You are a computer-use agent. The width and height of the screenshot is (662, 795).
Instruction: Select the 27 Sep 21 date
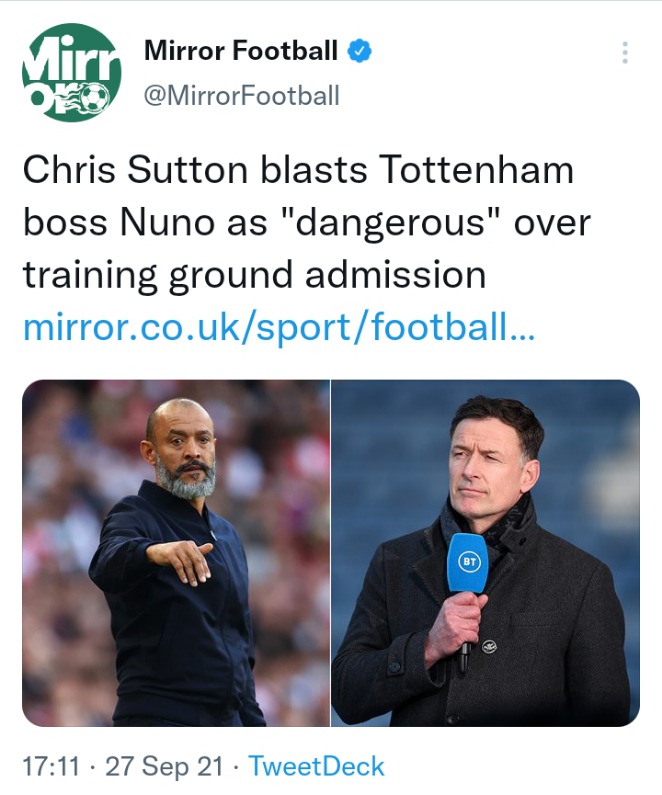(x=164, y=766)
